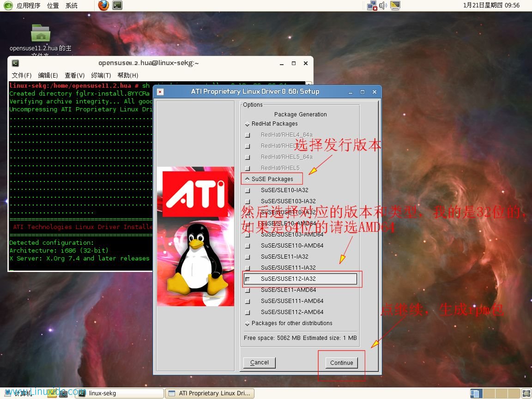
Task: Click the clock showing 1月21日星期四 09:56
Action: coord(491,6)
